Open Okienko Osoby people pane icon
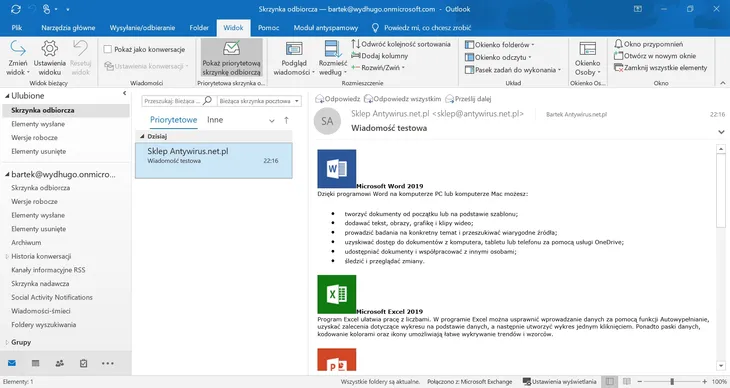Screen dimensions: 730x388 click(x=587, y=48)
